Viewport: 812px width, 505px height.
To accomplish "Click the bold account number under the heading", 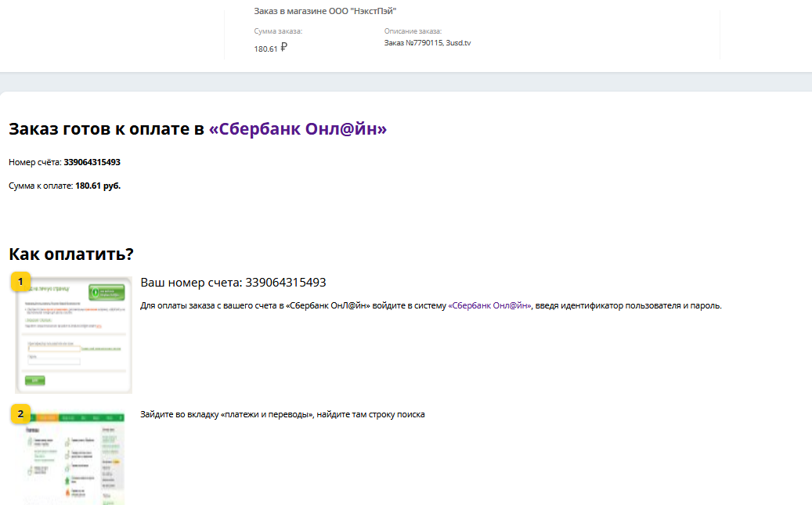I will 92,162.
